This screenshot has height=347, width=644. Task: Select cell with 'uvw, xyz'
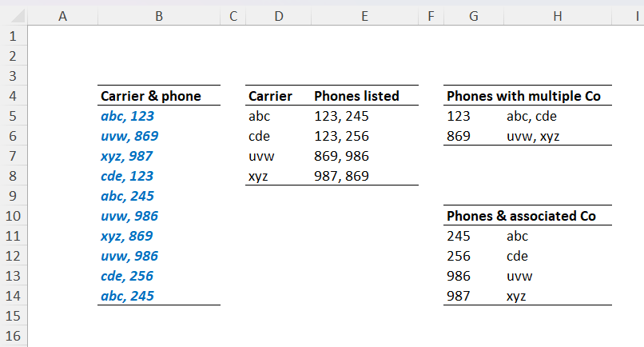click(x=558, y=136)
